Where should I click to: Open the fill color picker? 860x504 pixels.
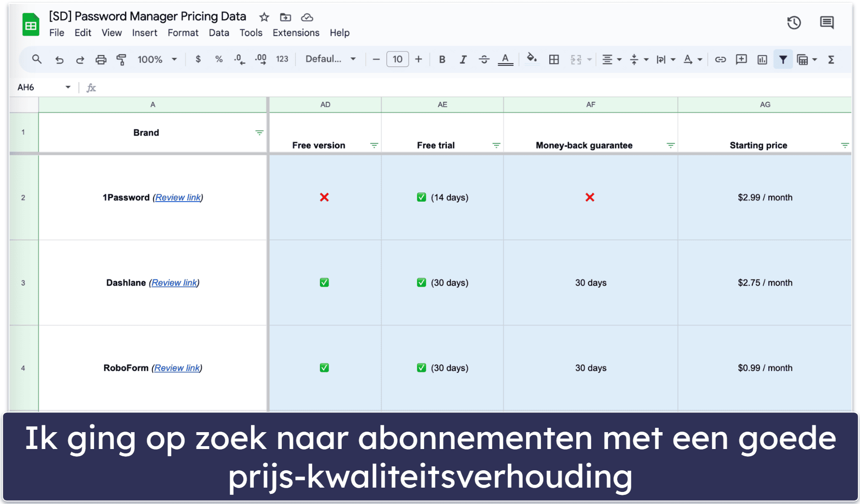tap(531, 59)
